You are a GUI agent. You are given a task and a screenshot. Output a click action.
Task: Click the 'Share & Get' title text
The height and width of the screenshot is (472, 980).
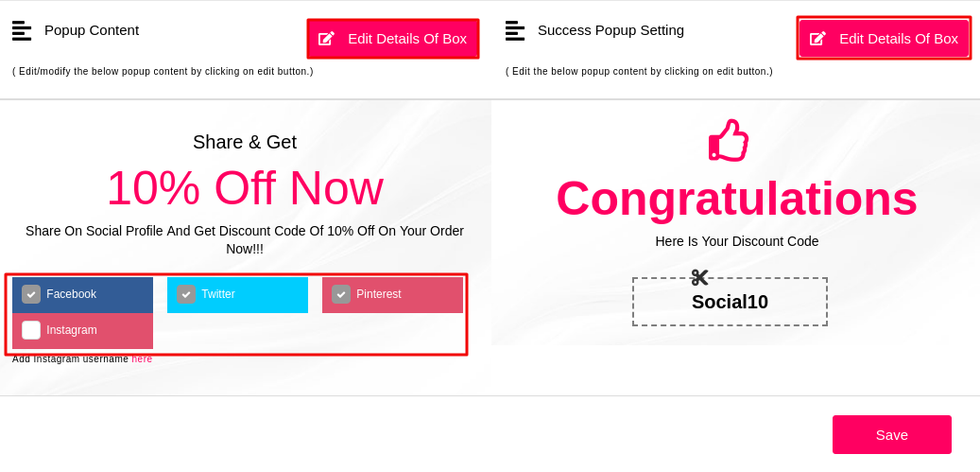245,143
